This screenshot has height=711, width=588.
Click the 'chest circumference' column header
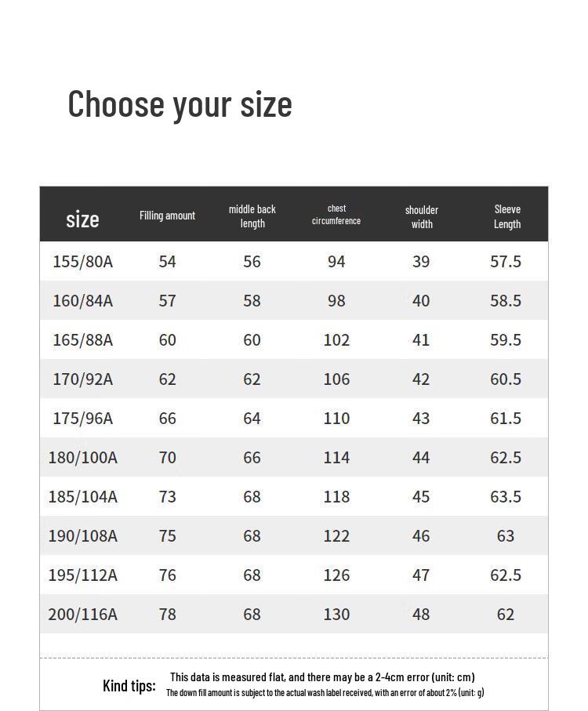coord(336,215)
